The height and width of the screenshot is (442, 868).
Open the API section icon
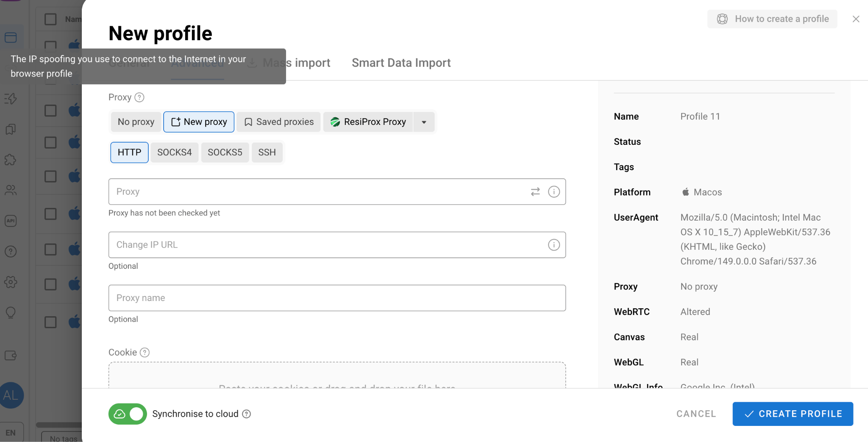11,221
